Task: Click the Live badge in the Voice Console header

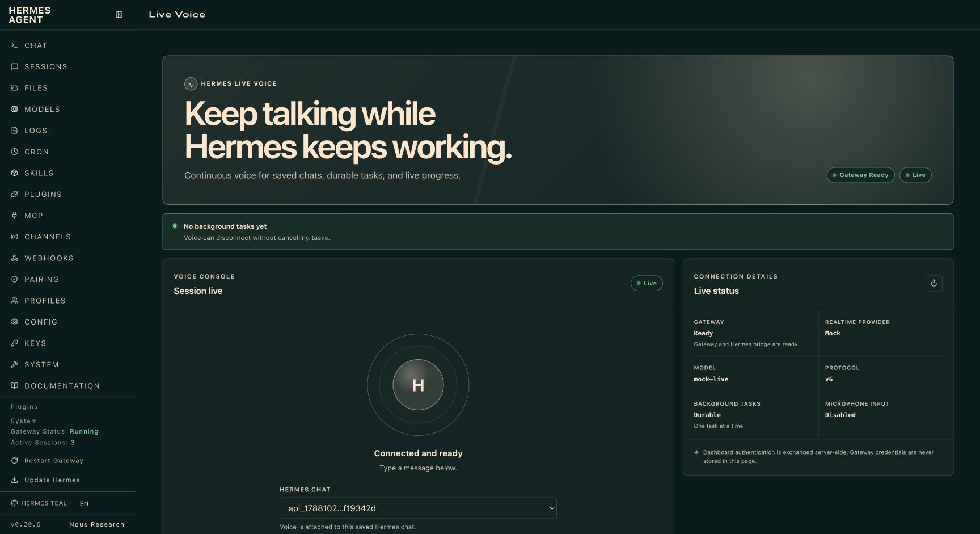Action: coord(647,283)
